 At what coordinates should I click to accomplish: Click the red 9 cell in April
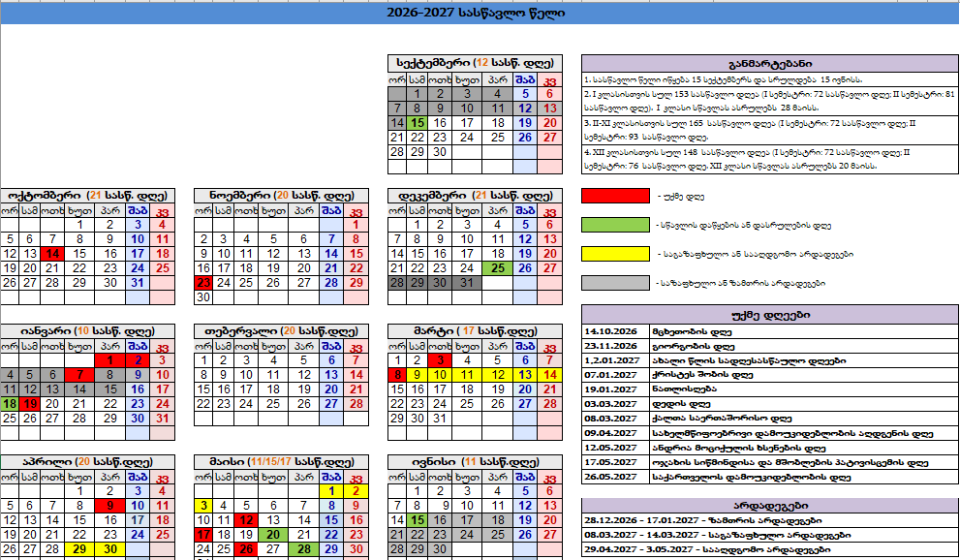[x=110, y=506]
